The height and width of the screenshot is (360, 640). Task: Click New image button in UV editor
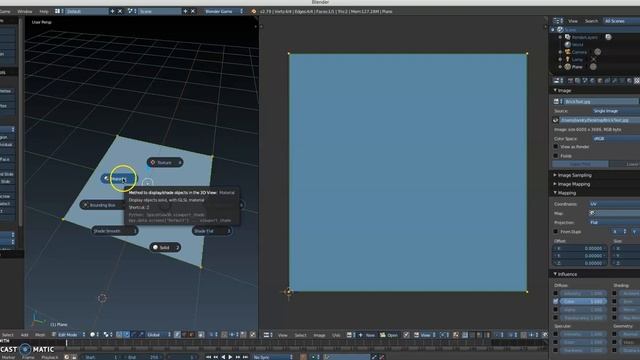(367, 335)
